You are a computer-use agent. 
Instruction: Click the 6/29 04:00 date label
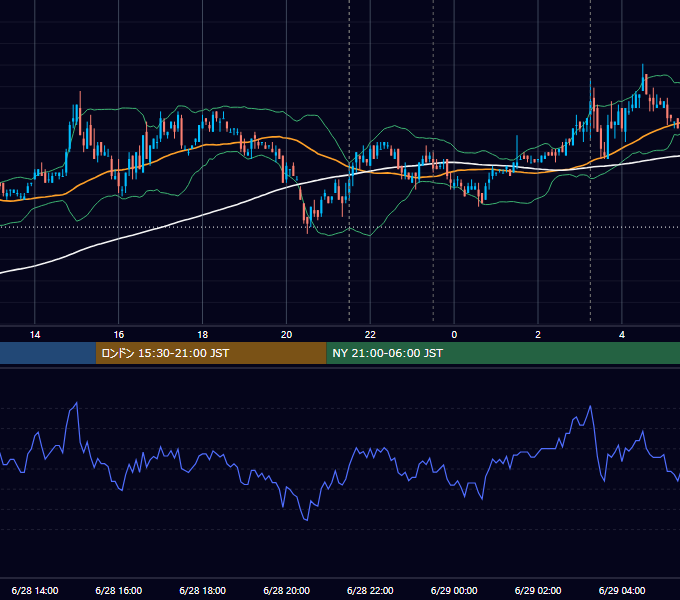622,590
